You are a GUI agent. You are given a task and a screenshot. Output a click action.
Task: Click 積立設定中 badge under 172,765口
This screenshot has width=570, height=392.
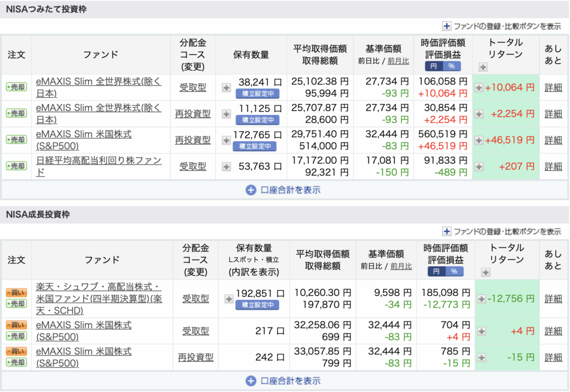(x=254, y=146)
